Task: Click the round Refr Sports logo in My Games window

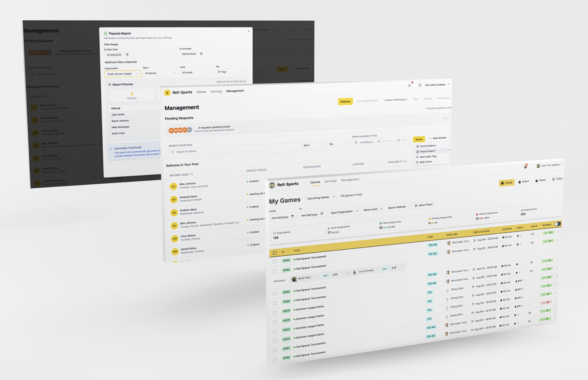Action: point(272,185)
